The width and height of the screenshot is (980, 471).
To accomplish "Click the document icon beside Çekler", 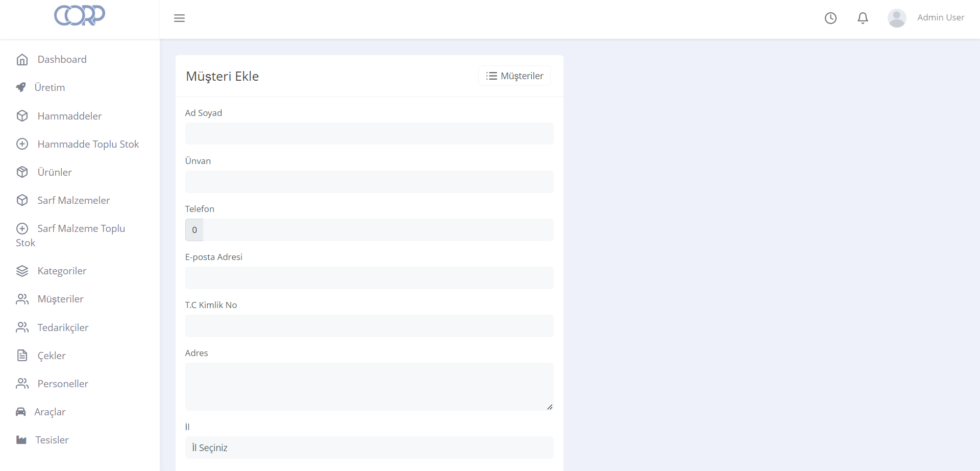I will (x=22, y=356).
